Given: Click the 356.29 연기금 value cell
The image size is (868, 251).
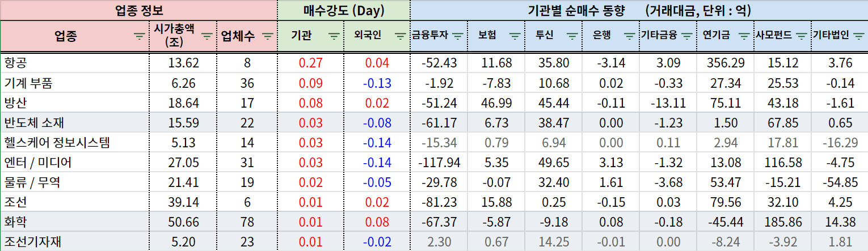Looking at the screenshot, I should click(726, 63).
